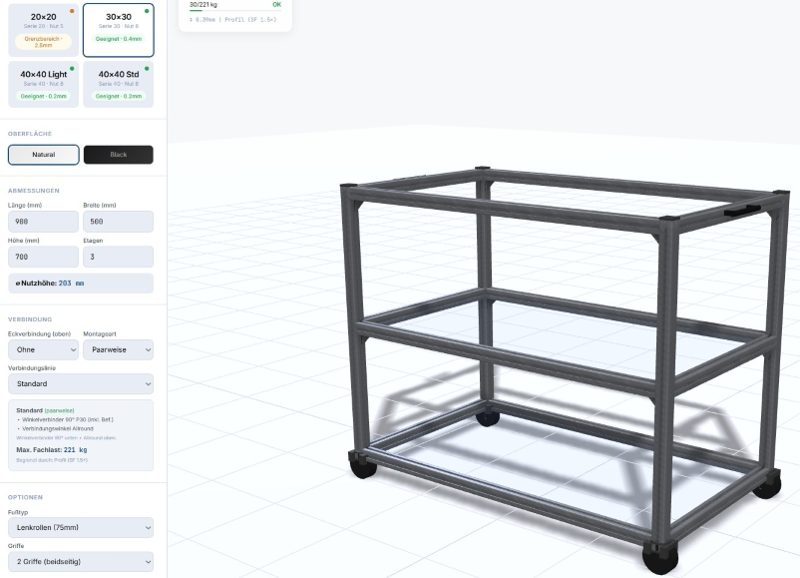Viewport: 800px width, 578px height.
Task: Click the green status dot on 30×30
Action: coord(147,11)
